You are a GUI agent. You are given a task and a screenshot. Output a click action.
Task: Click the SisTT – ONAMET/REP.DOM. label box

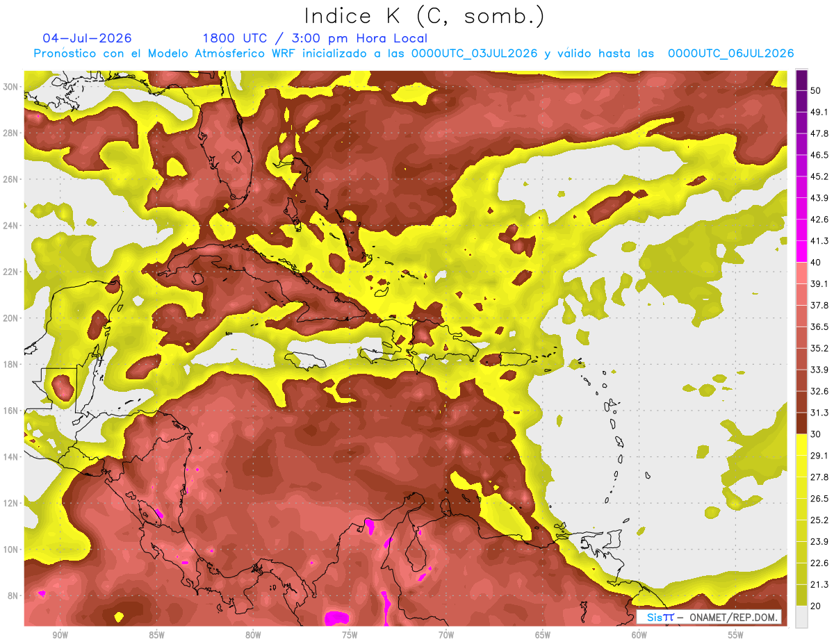click(709, 617)
